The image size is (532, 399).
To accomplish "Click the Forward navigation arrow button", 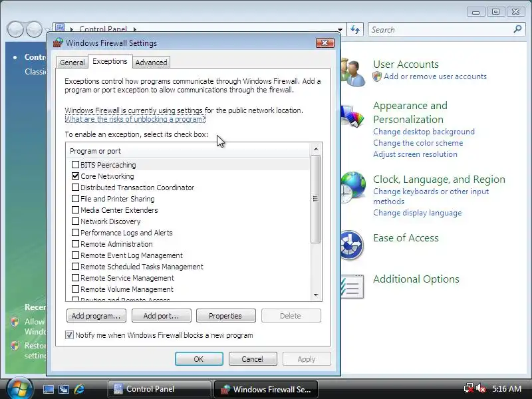I will tap(35, 29).
